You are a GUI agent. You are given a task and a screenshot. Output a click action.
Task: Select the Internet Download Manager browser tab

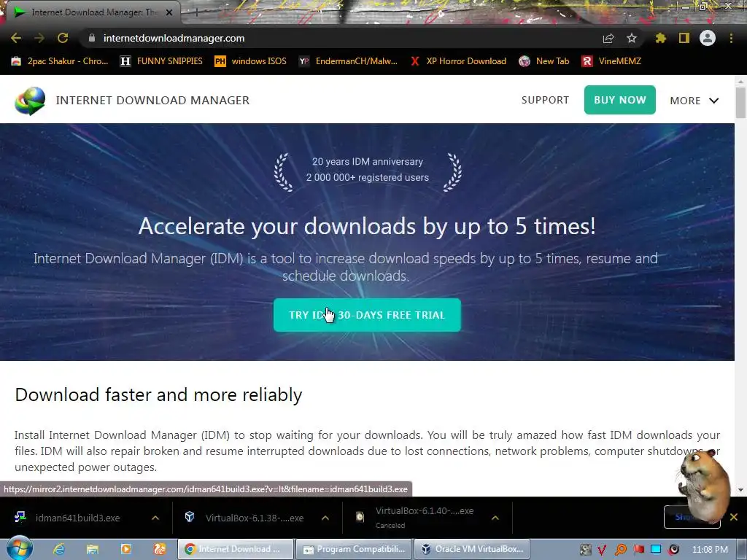click(90, 12)
